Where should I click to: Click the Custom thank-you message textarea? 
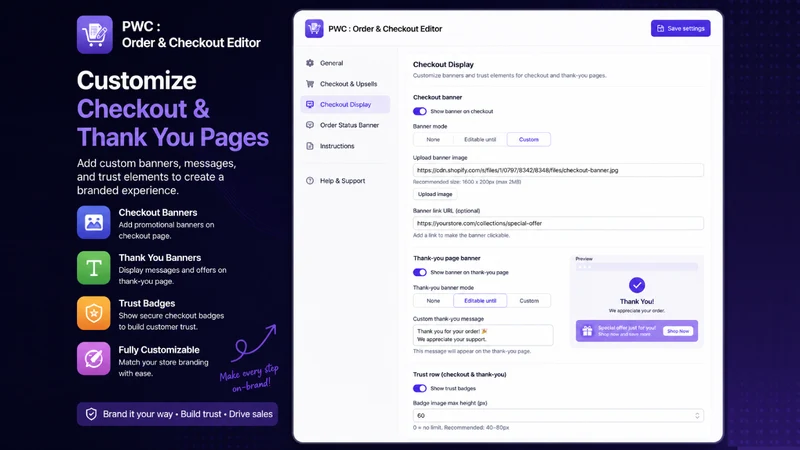[483, 335]
